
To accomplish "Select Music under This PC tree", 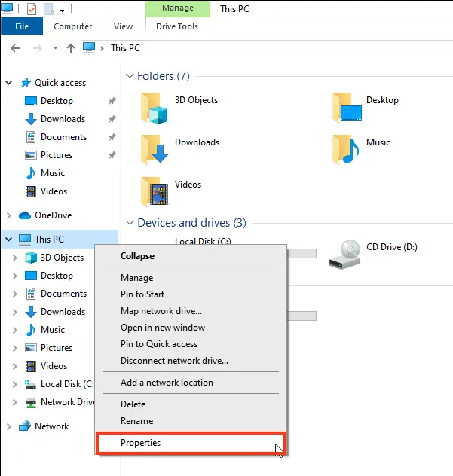I will click(x=53, y=330).
